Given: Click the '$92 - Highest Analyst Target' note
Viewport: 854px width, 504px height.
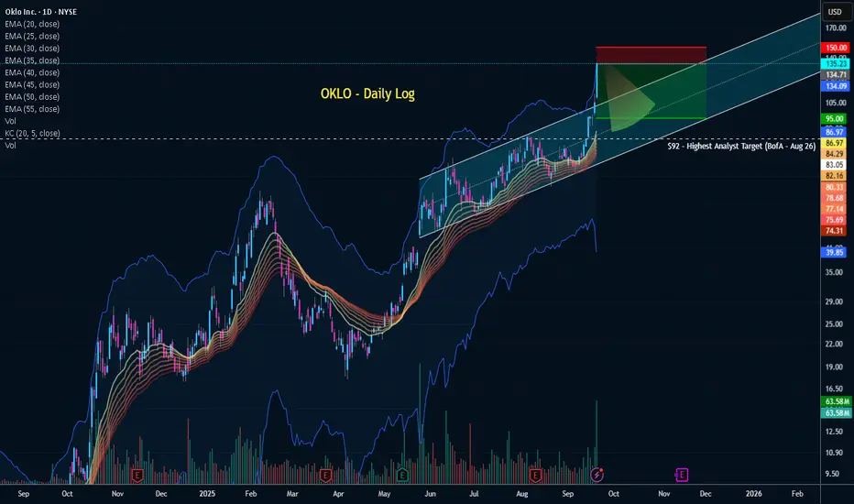Looking at the screenshot, I should tap(741, 146).
